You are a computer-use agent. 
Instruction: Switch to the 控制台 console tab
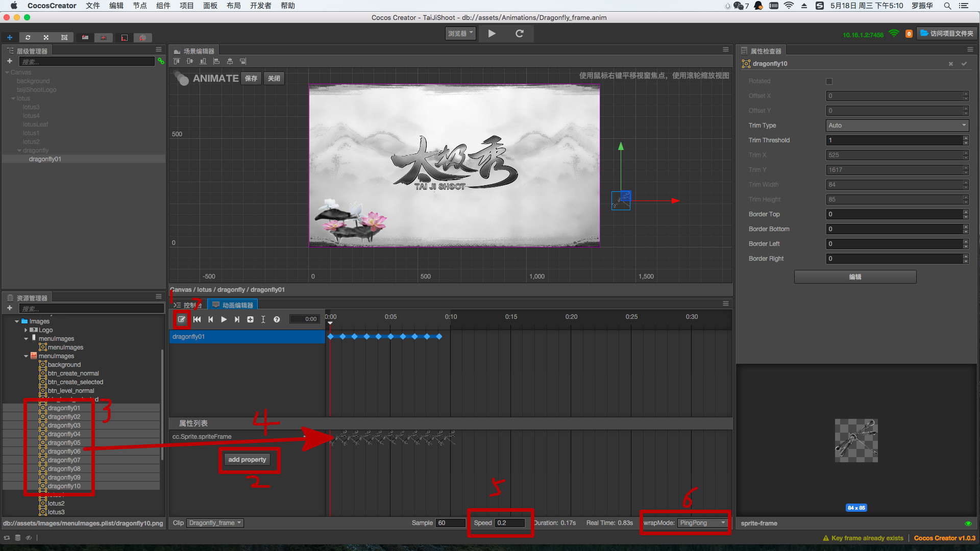coord(188,305)
